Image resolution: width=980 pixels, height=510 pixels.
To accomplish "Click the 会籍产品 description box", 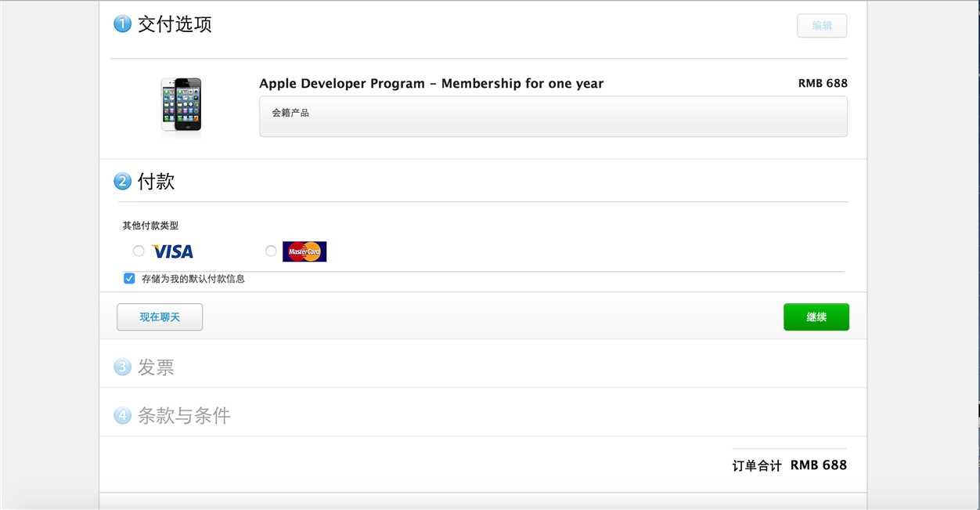I will point(553,117).
